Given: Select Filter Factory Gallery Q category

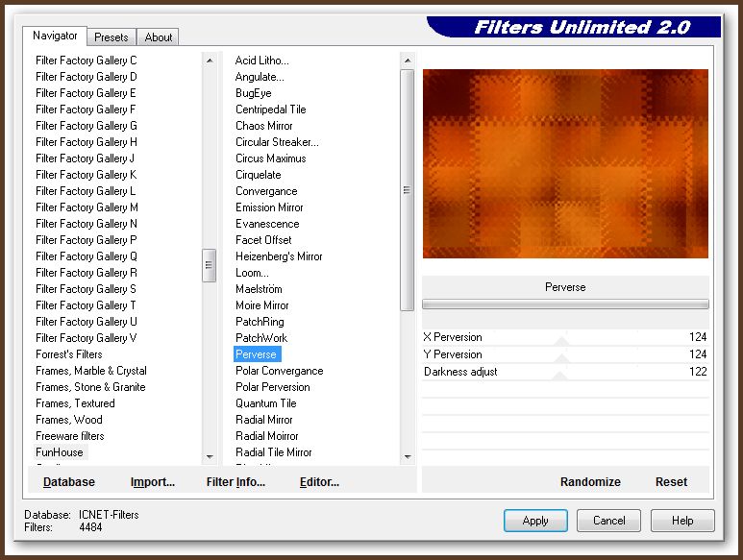Looking at the screenshot, I should (x=87, y=256).
